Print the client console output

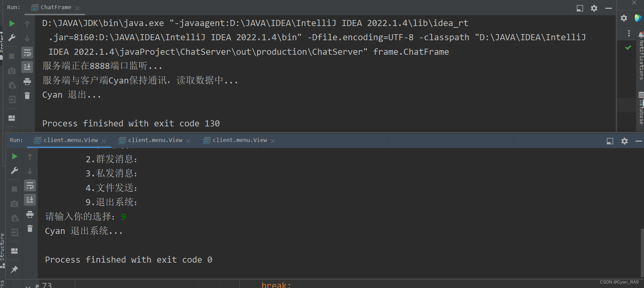(30, 214)
